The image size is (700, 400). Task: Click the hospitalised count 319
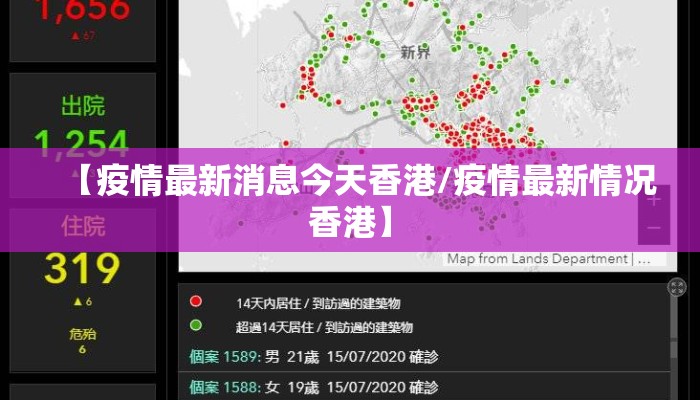click(x=82, y=269)
